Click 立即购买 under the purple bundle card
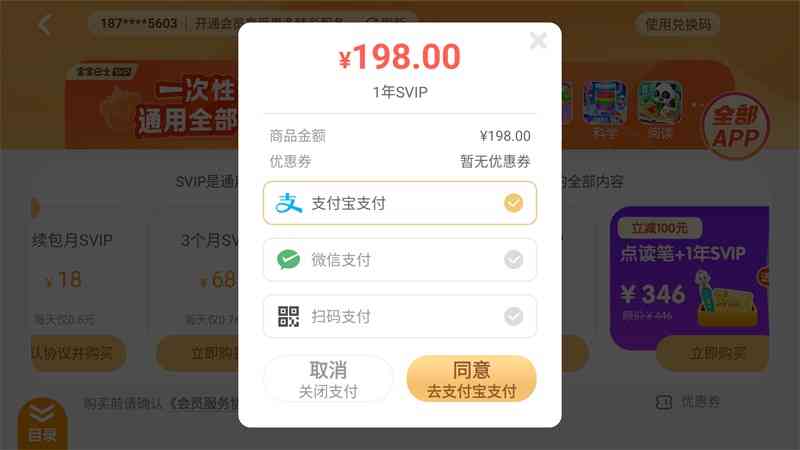The width and height of the screenshot is (800, 450). click(717, 353)
